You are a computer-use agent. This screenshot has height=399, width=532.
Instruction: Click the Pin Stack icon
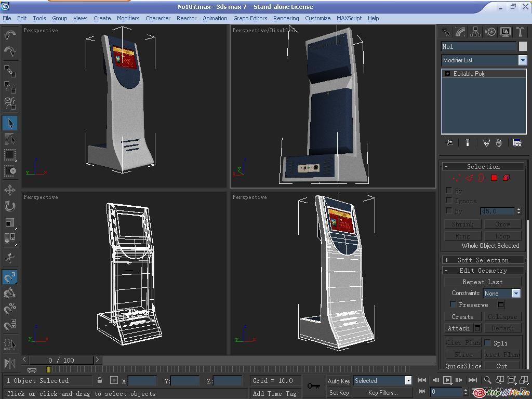449,143
